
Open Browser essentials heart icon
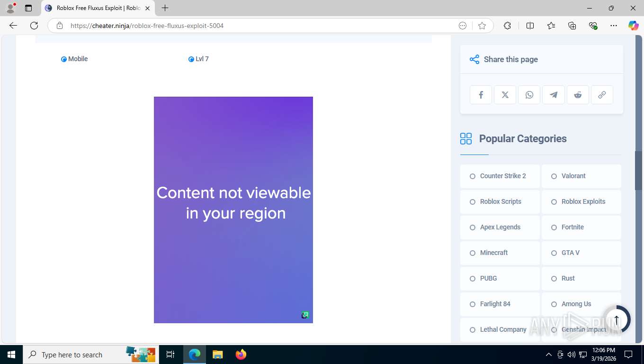click(x=593, y=26)
